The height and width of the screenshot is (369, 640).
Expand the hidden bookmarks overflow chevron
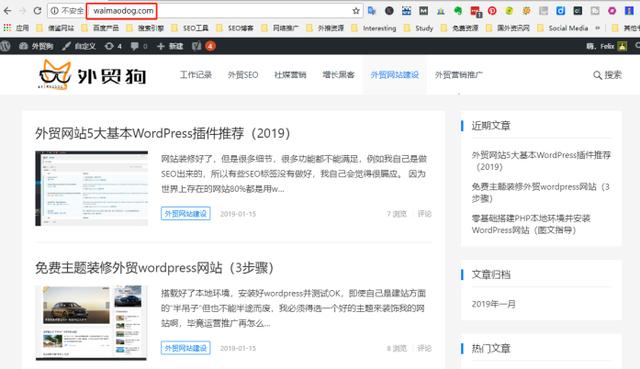tap(598, 28)
